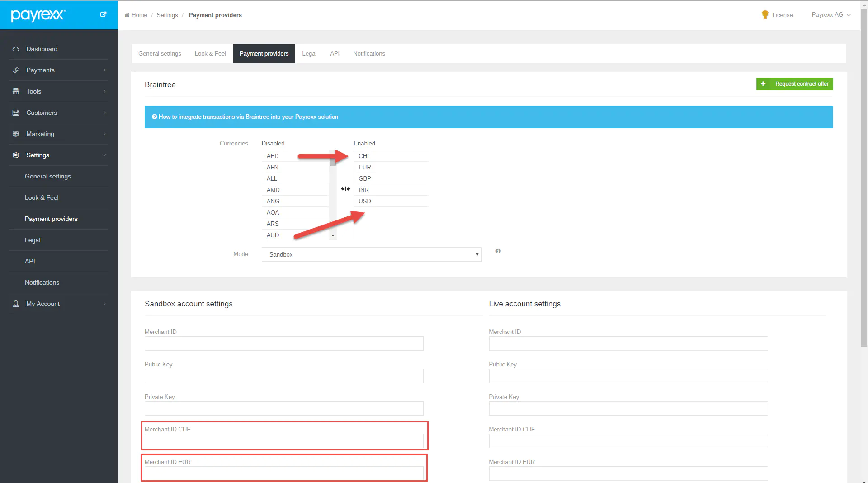Open the Mode dropdown showing Sandbox
Image resolution: width=868 pixels, height=483 pixels.
pyautogui.click(x=371, y=254)
